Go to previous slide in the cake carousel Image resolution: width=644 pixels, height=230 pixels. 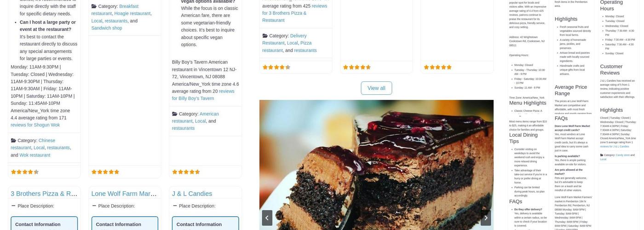267,218
